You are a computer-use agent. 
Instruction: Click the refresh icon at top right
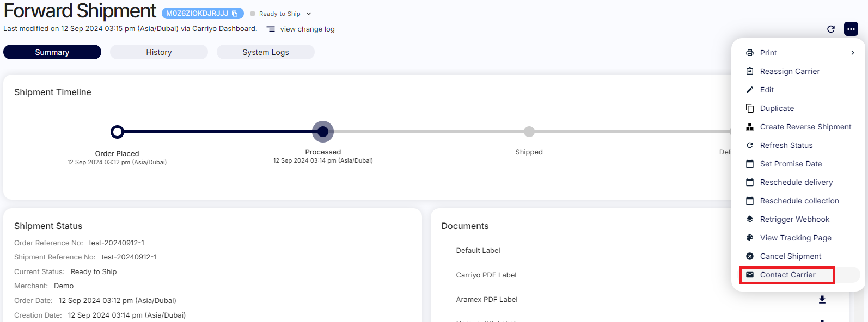pos(830,29)
